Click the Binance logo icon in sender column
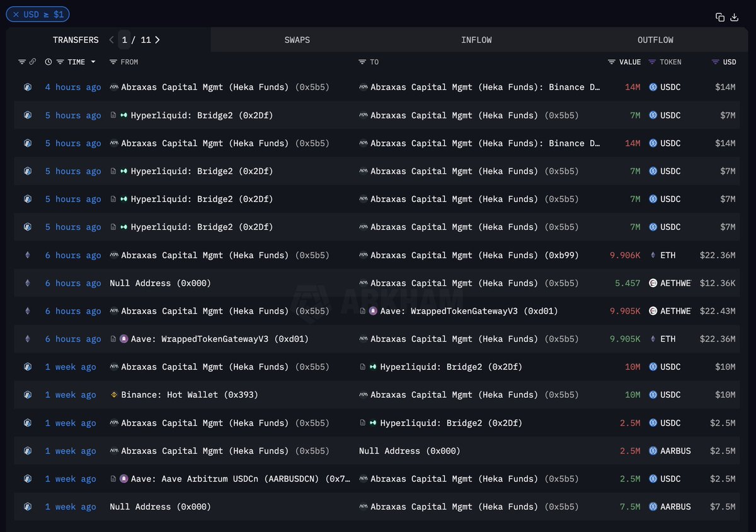Image resolution: width=756 pixels, height=532 pixels. click(x=114, y=395)
